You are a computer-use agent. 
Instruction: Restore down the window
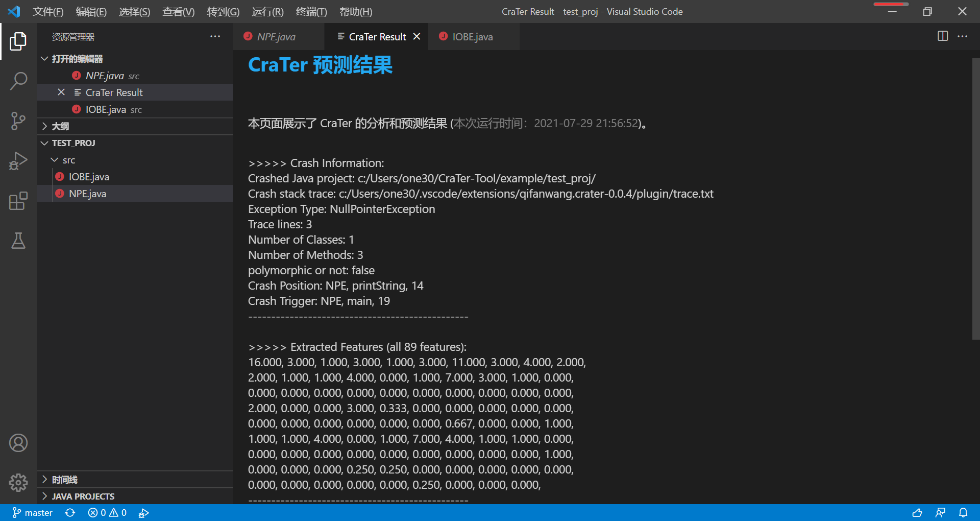pyautogui.click(x=927, y=11)
